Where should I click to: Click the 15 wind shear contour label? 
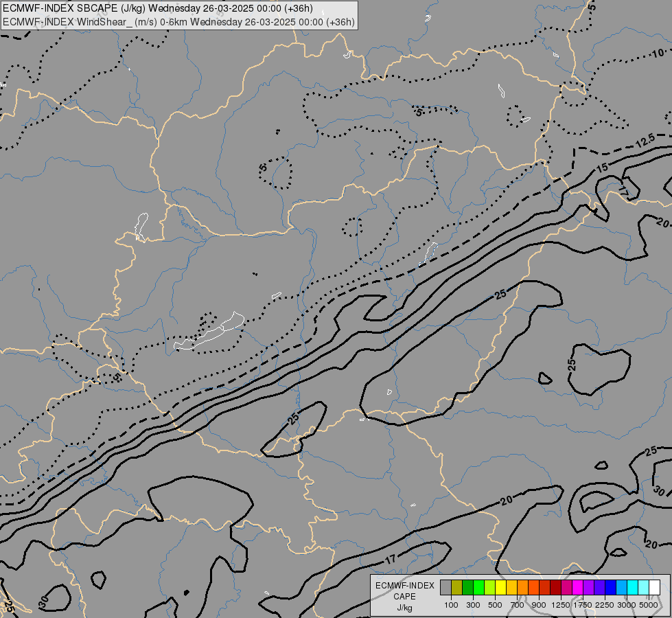click(602, 168)
